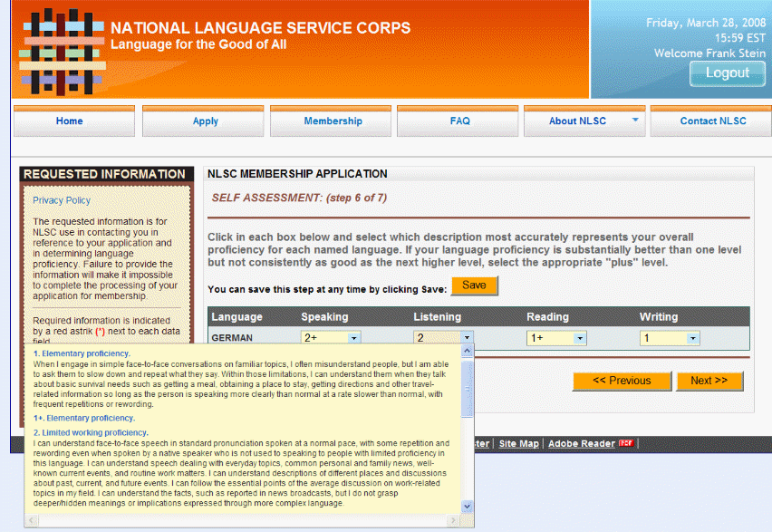Click the proficiency list vertical scrollbar thumb
This screenshot has width=772, height=532.
(x=468, y=388)
